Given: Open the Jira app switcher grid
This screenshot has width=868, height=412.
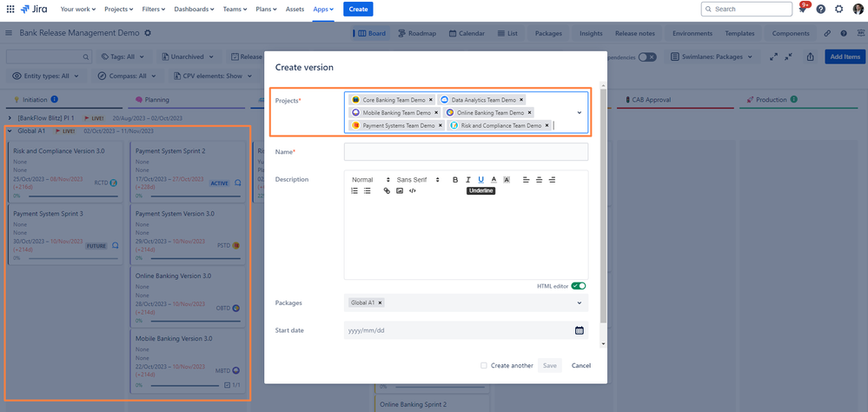Looking at the screenshot, I should [10, 9].
